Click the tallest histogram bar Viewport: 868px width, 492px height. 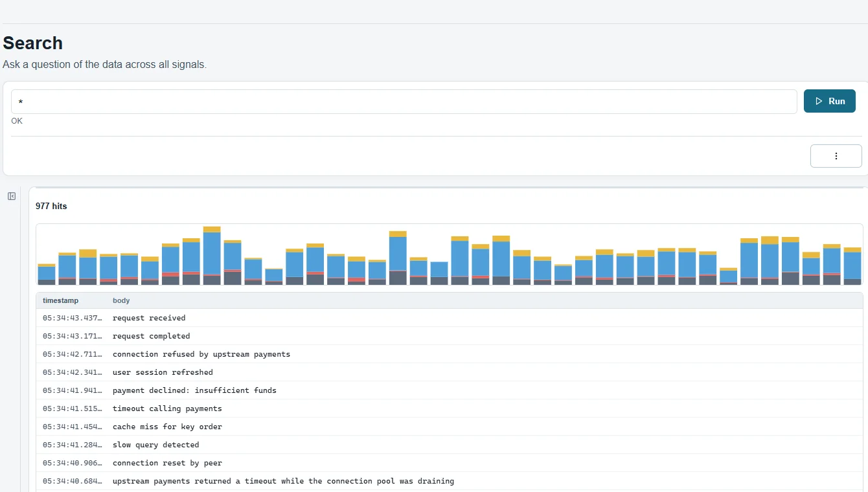(x=212, y=256)
